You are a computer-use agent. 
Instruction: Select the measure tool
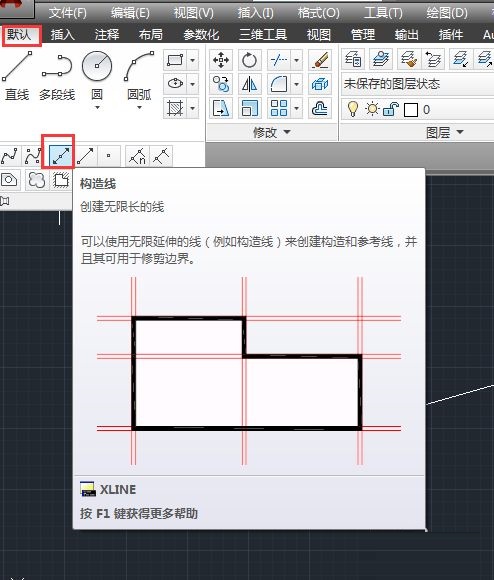[x=161, y=156]
